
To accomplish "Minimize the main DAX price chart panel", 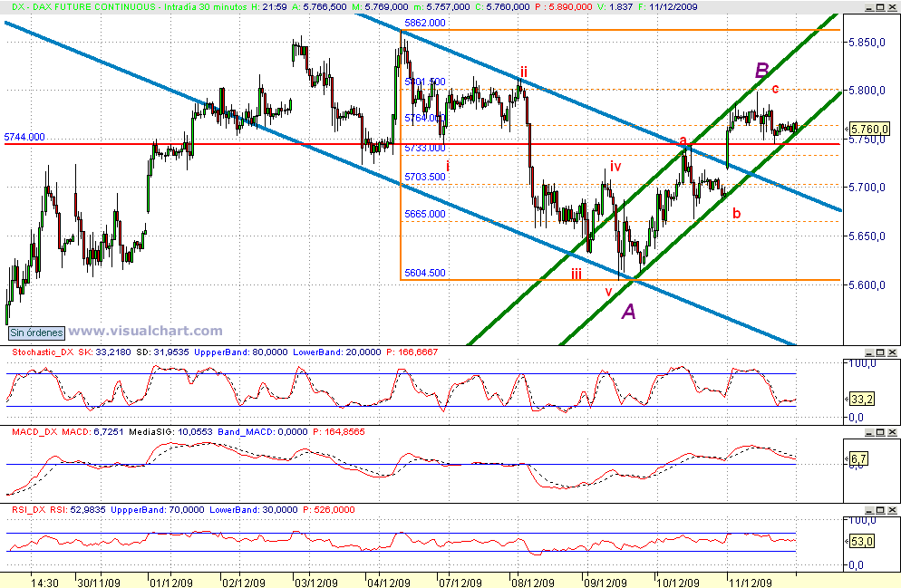I will tap(870, 7).
